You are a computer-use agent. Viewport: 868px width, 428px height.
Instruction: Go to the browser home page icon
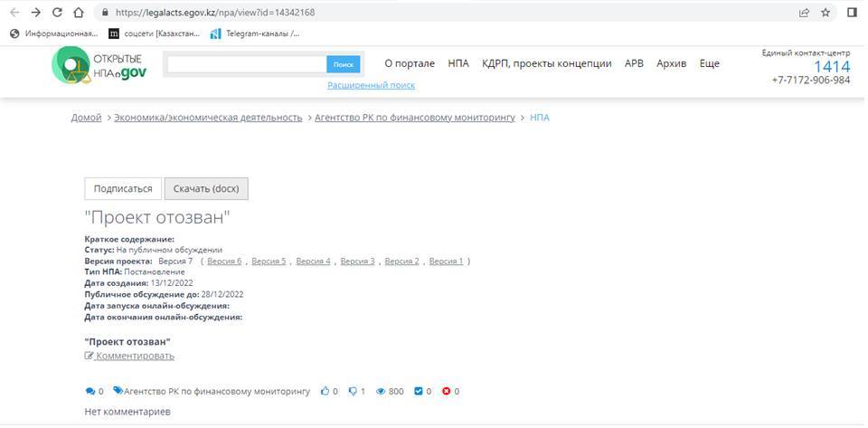tap(79, 13)
